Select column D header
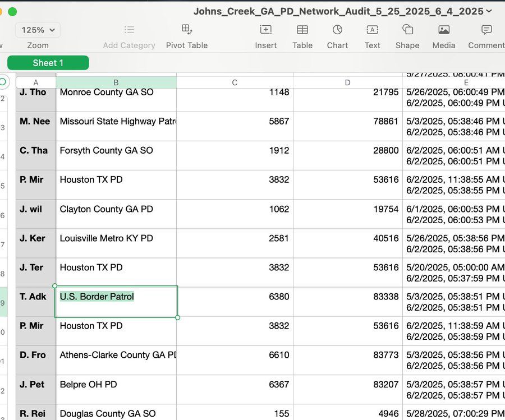Viewport: 505px width, 420px height. click(x=347, y=82)
